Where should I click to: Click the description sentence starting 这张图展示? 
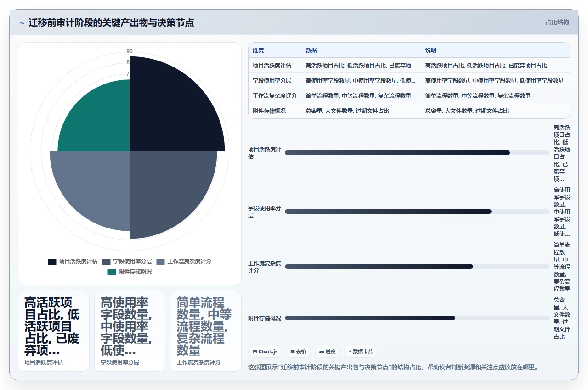(x=393, y=367)
